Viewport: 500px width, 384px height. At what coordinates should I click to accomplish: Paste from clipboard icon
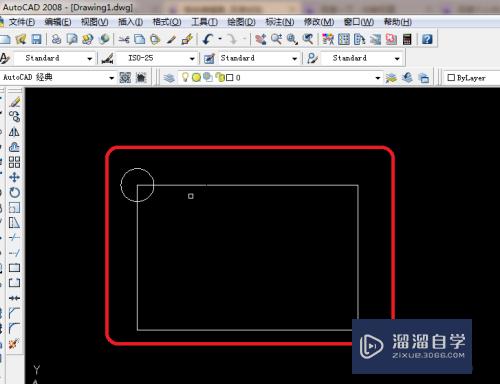click(x=155, y=39)
